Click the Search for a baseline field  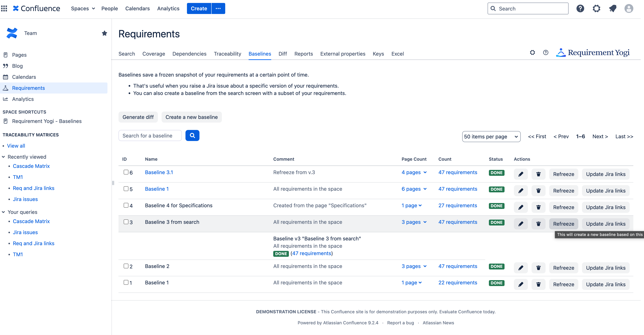pos(150,135)
